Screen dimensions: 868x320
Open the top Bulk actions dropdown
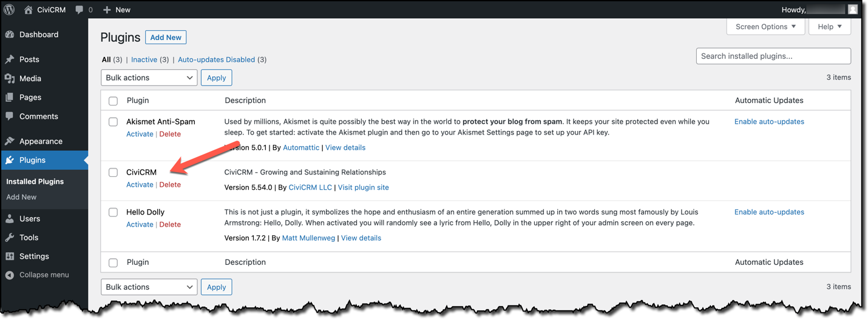pos(149,78)
